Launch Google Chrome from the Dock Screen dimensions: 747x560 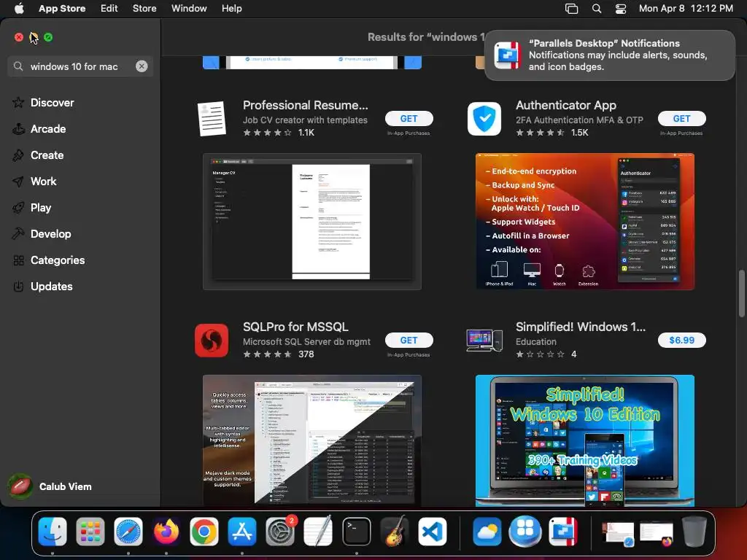[204, 532]
